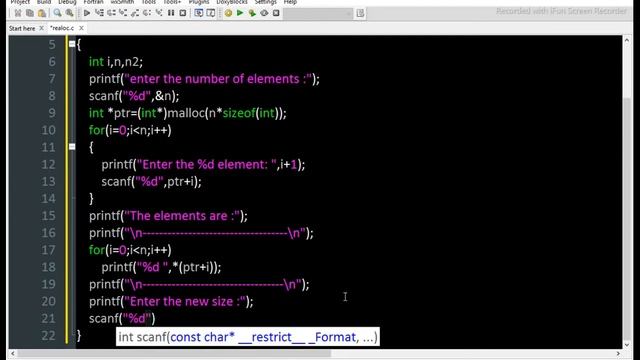Collapse the code fold at line 5
640x360 pixels.
72,44
